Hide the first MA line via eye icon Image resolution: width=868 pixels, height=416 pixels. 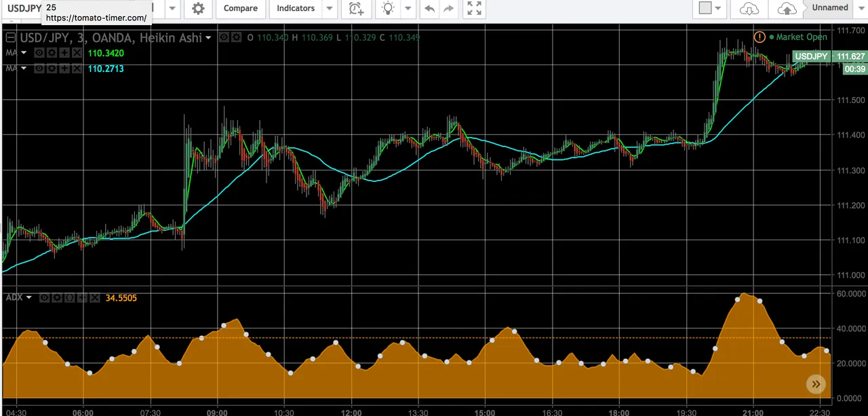coord(40,53)
